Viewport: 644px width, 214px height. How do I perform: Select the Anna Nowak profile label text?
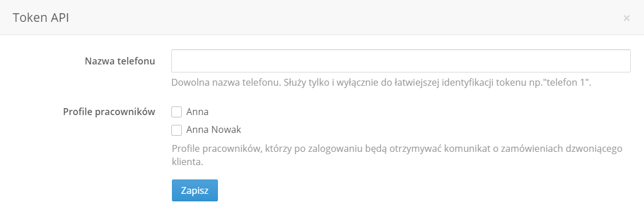(x=213, y=130)
